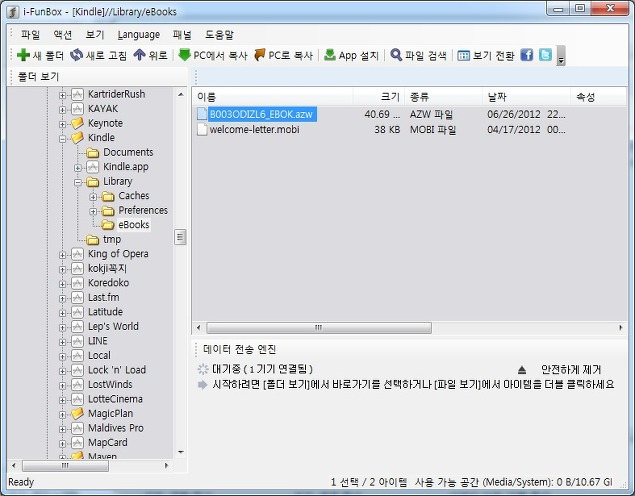Select Maldives Pro in the folder tree
635x496 pixels.
116,428
